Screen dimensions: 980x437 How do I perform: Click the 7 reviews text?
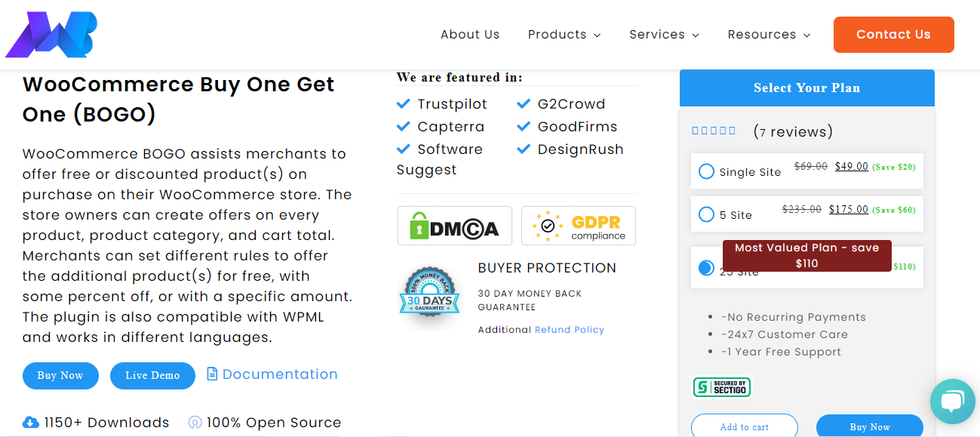pos(793,132)
